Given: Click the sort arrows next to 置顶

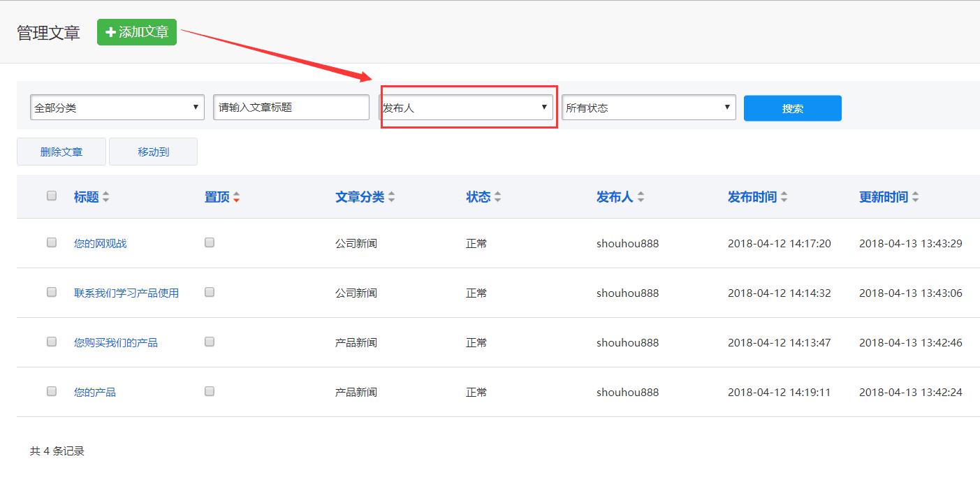Looking at the screenshot, I should [x=236, y=198].
